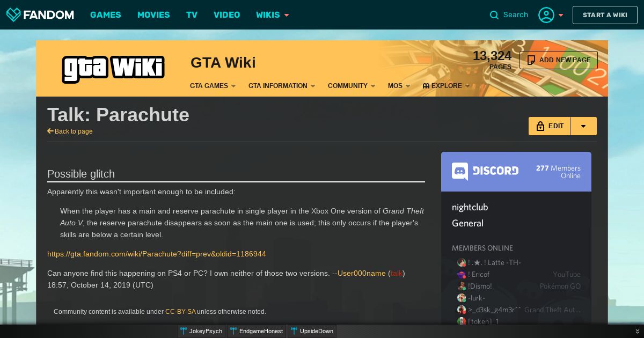Open the GAMES menu
644x338 pixels.
click(106, 15)
